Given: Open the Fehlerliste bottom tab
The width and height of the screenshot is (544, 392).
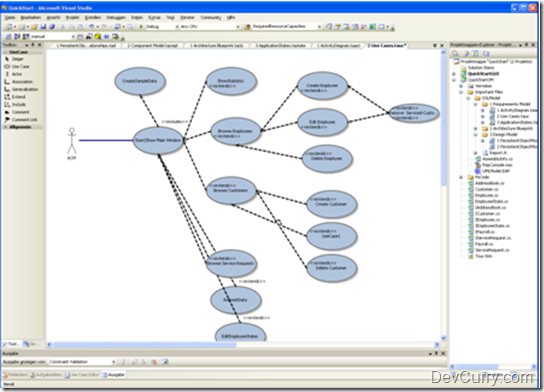Looking at the screenshot, I should [15, 375].
